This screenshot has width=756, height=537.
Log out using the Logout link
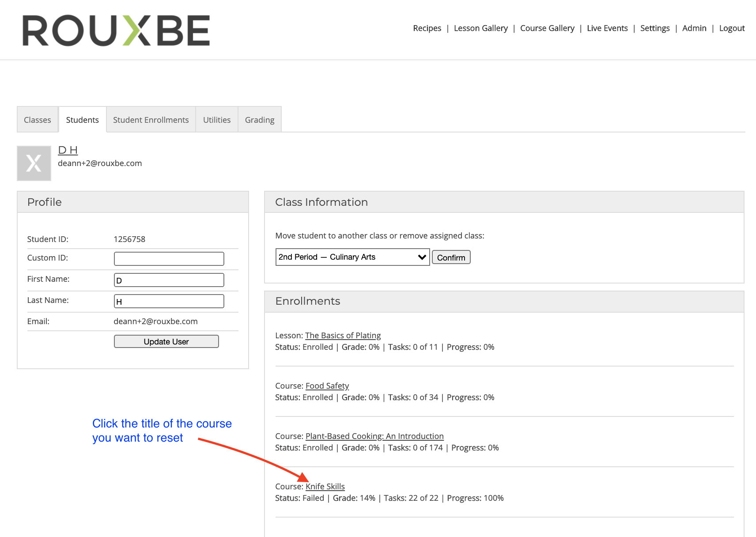click(x=732, y=28)
